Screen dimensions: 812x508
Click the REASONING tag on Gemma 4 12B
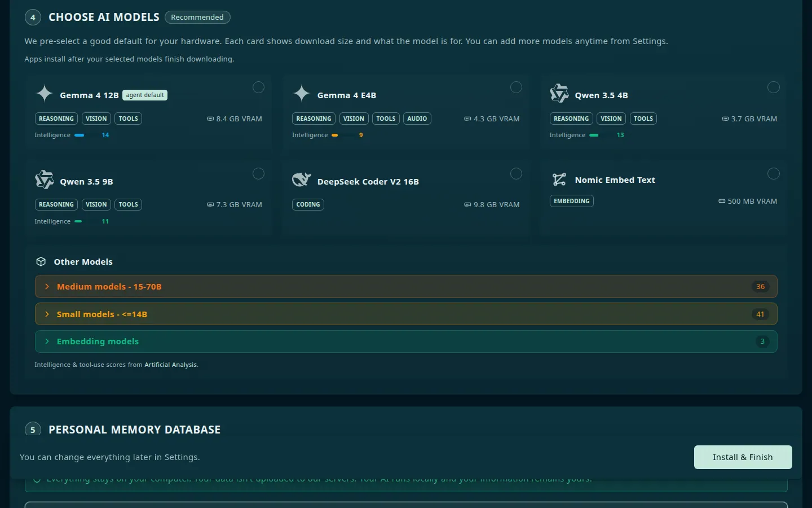[56, 119]
